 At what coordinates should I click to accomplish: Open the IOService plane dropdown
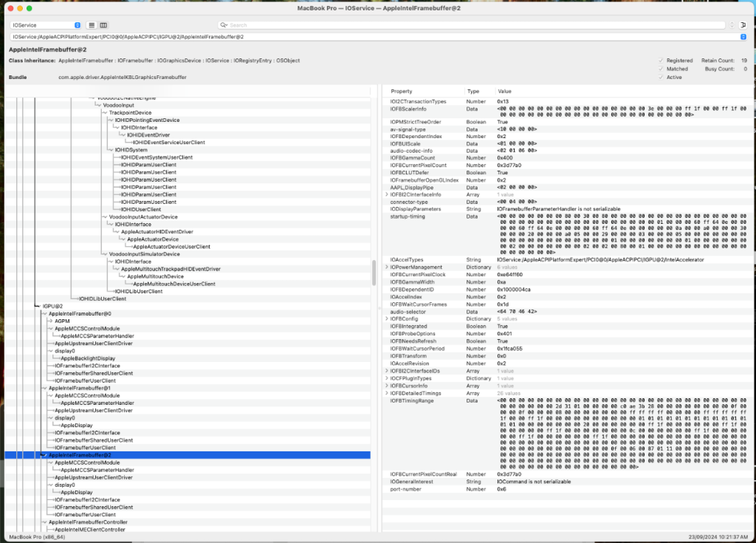[47, 25]
